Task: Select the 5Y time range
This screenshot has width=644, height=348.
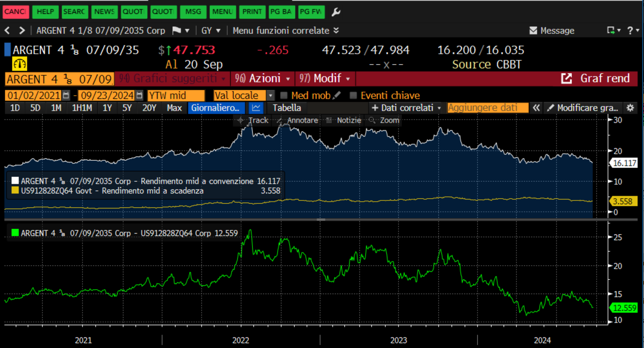Action: [x=127, y=108]
